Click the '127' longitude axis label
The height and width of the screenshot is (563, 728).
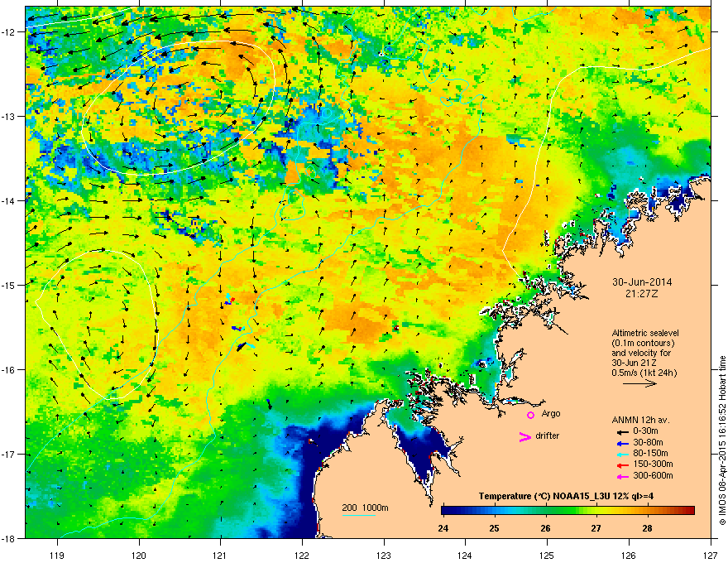711,555
